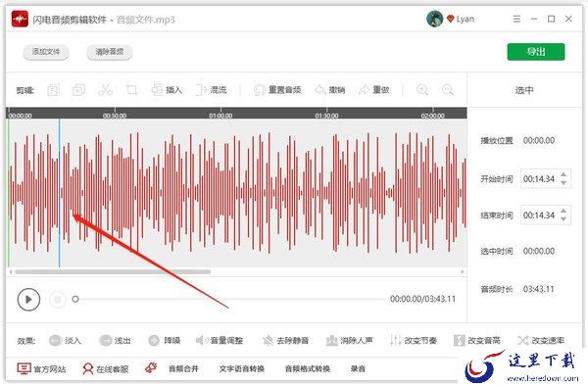Zoom out of the waveform
The width and height of the screenshot is (588, 386).
pyautogui.click(x=448, y=90)
